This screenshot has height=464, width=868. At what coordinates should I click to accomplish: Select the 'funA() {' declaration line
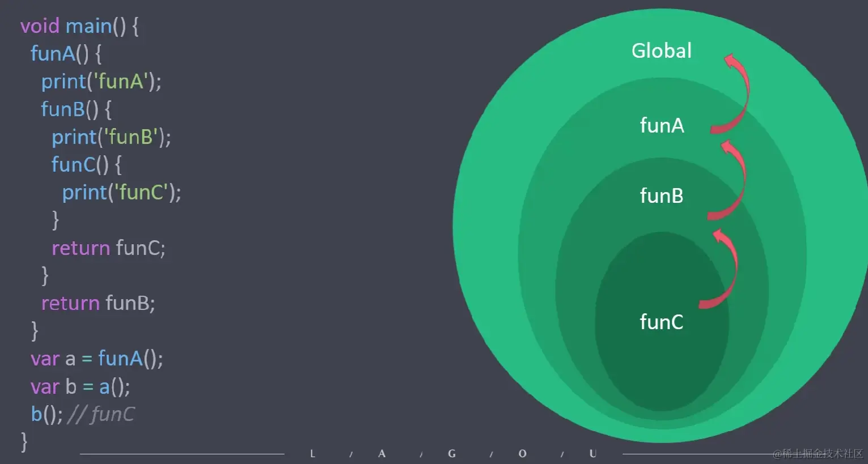pos(66,54)
